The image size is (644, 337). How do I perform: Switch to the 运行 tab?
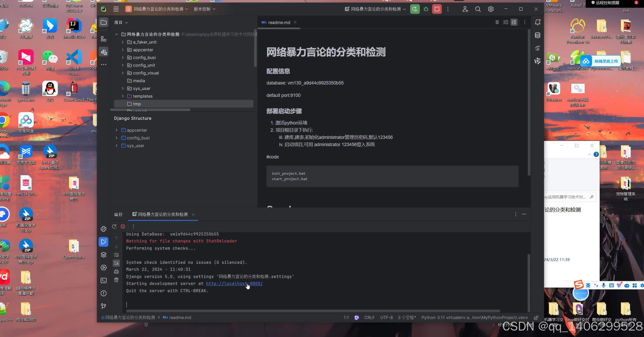[x=118, y=214]
